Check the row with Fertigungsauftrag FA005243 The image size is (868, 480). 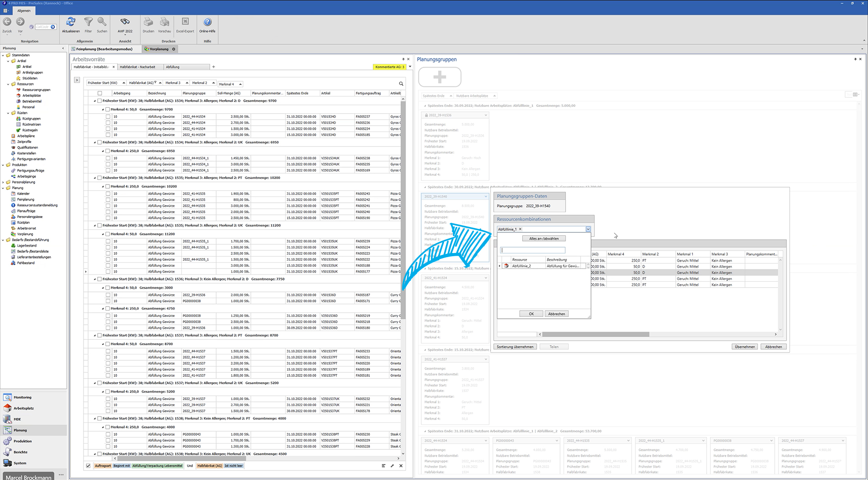(x=108, y=194)
